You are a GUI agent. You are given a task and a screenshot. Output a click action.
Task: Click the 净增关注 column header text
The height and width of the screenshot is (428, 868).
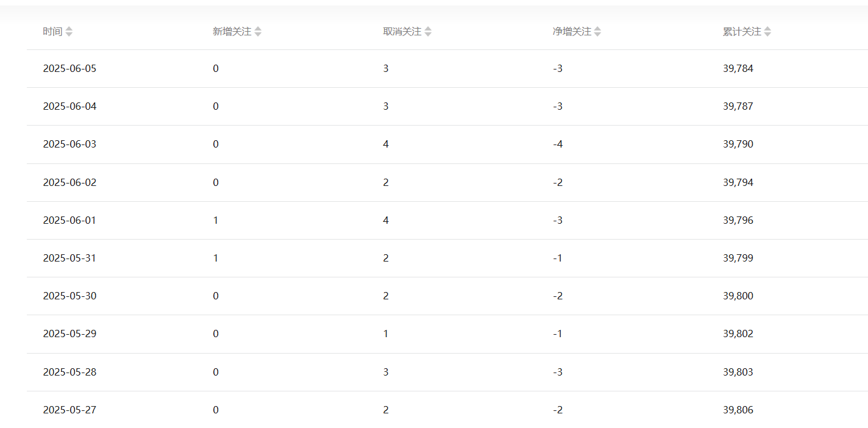(572, 32)
